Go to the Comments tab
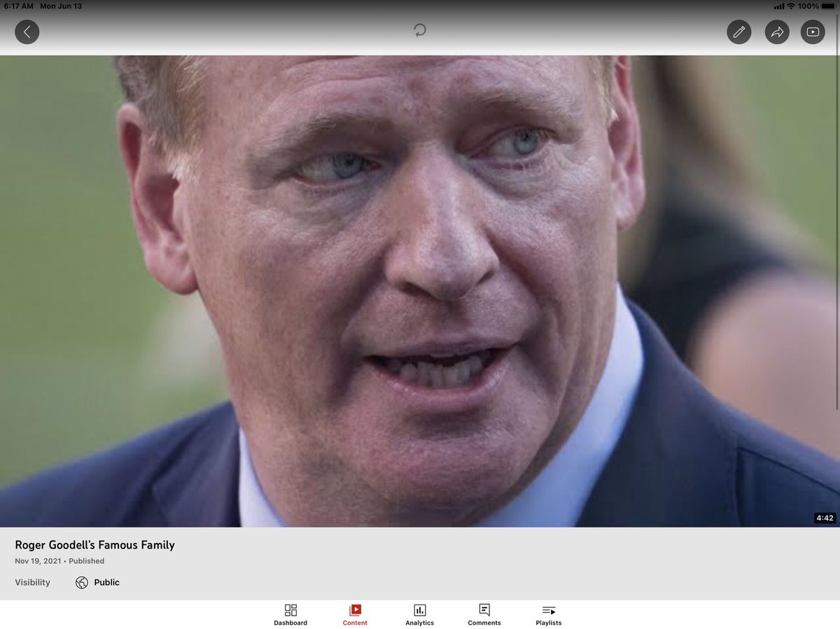The image size is (840, 629). pos(484,615)
